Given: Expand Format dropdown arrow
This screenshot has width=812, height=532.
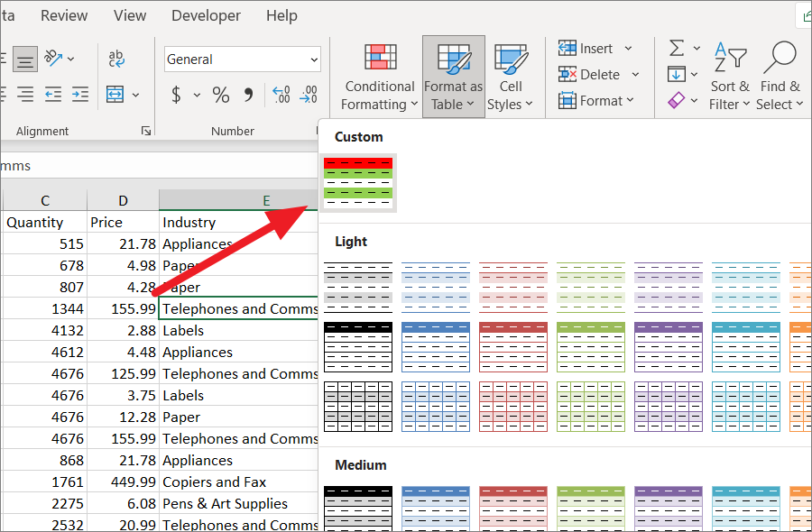Looking at the screenshot, I should click(631, 100).
